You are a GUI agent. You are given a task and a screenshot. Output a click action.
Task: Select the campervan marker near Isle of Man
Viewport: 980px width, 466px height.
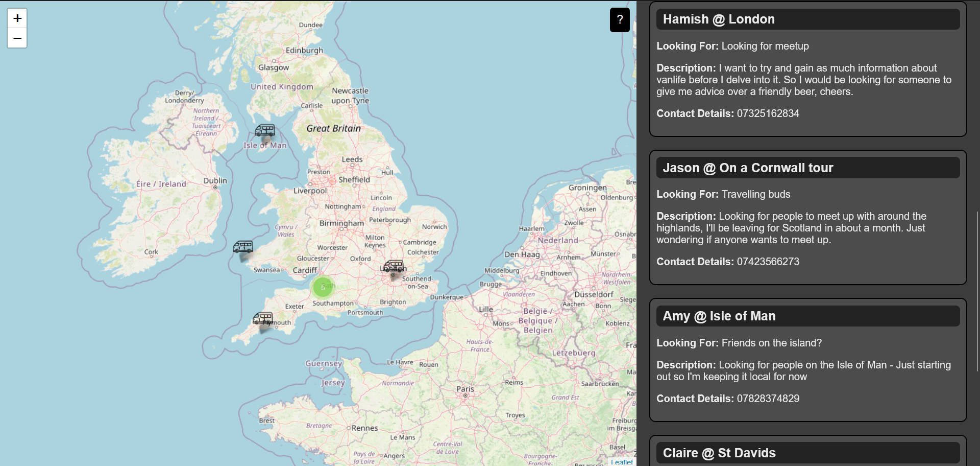tap(264, 131)
